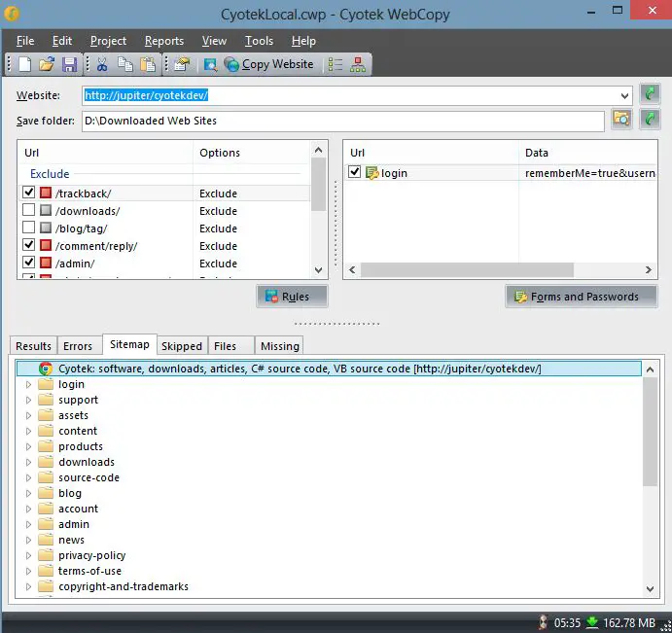The height and width of the screenshot is (633, 672).
Task: Expand the assets folder node
Action: click(x=28, y=415)
